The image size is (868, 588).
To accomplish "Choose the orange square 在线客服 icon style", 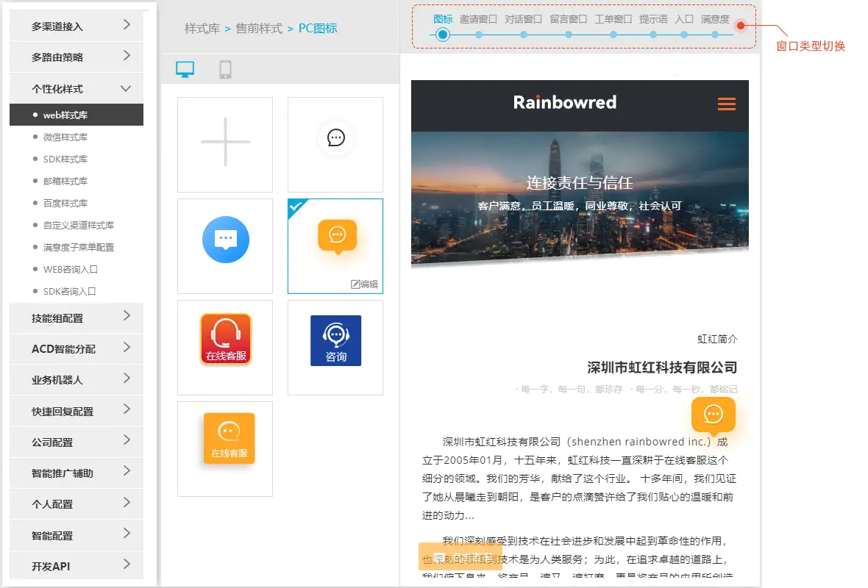I will (x=225, y=448).
